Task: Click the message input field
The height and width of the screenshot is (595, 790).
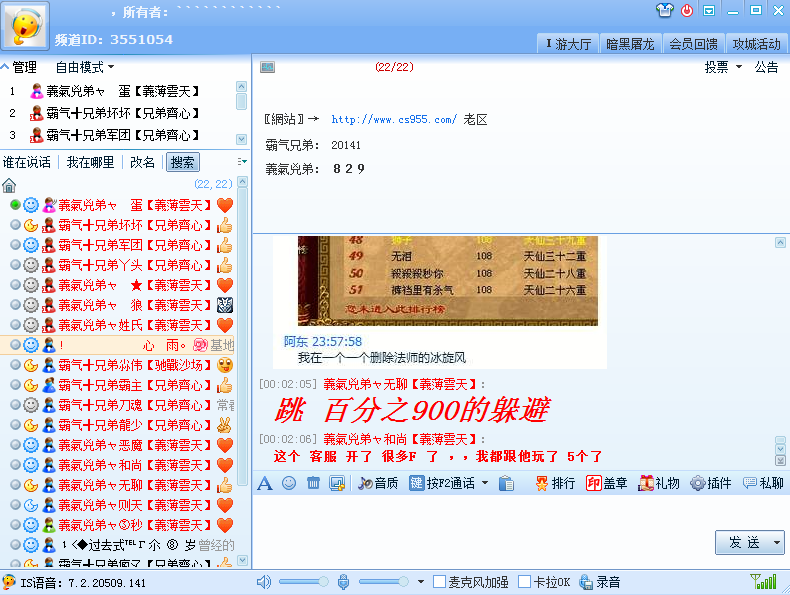Action: coord(483,532)
